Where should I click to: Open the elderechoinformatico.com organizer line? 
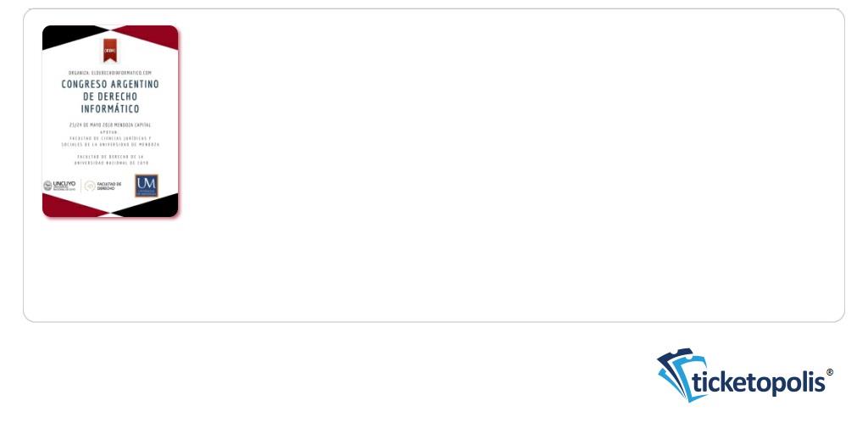110,73
